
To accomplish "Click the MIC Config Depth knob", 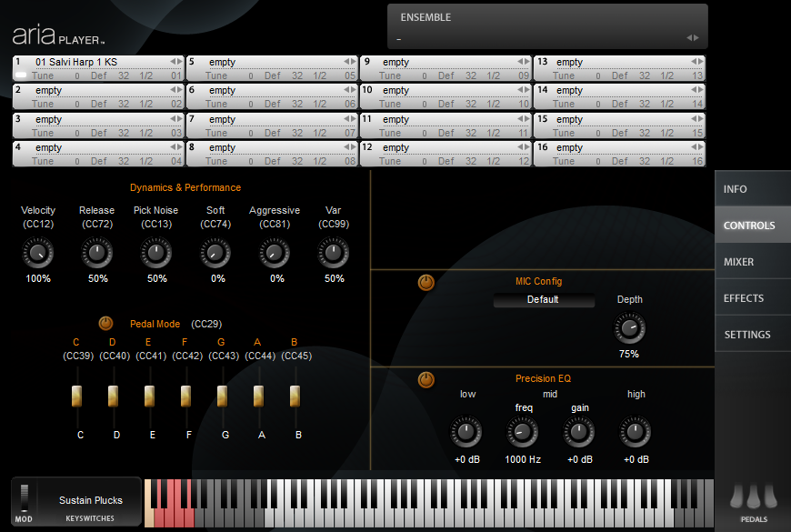I will (629, 328).
